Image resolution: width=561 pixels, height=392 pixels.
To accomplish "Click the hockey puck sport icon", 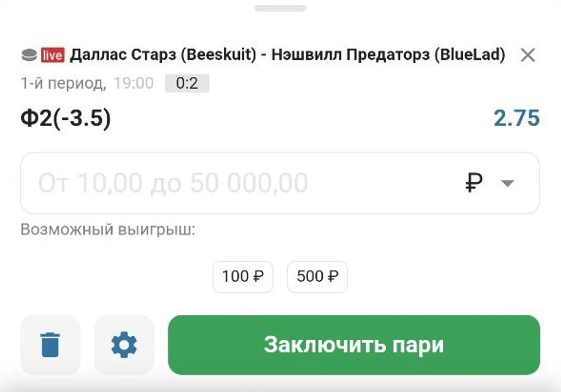I will (29, 55).
